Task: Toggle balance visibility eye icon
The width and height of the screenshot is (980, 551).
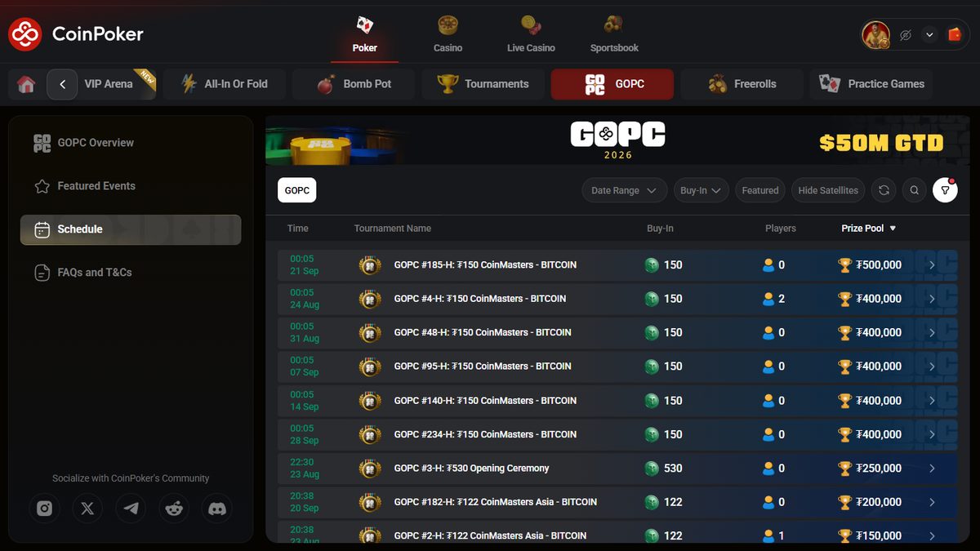Action: (905, 35)
